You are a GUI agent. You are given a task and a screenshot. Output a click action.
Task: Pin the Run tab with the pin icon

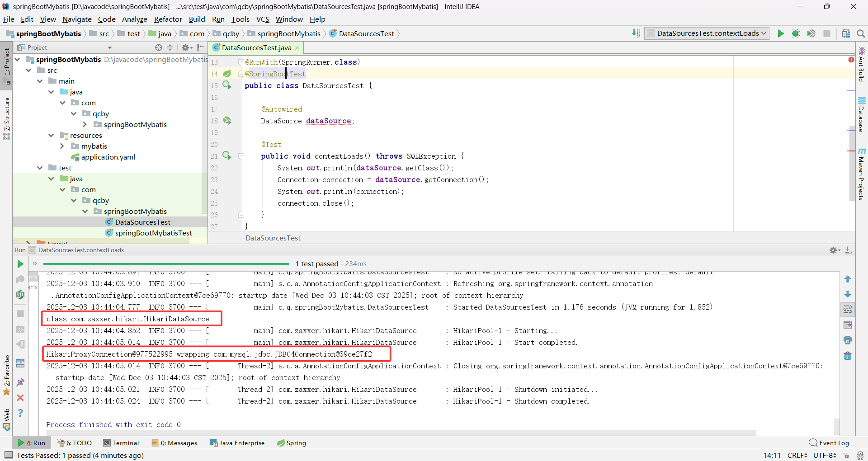click(20, 382)
